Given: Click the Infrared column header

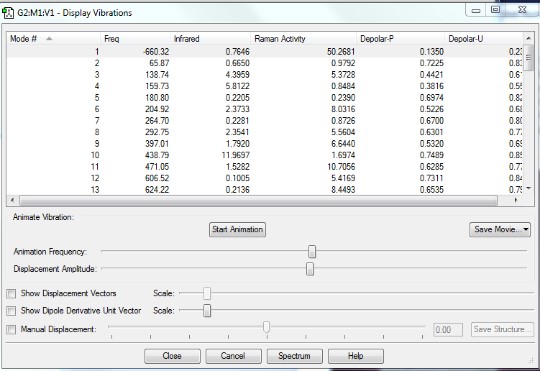Looking at the screenshot, I should point(210,39).
